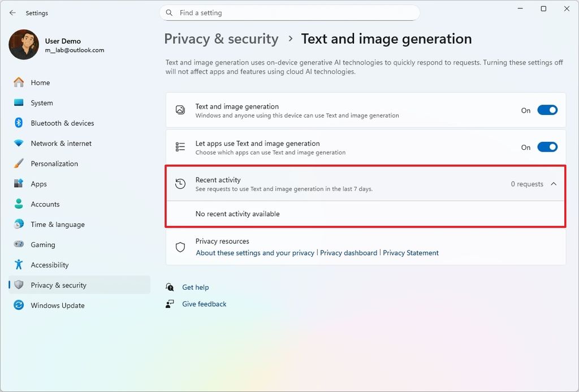The width and height of the screenshot is (579, 392).
Task: Disable Let apps use Text and image generation
Action: point(547,147)
